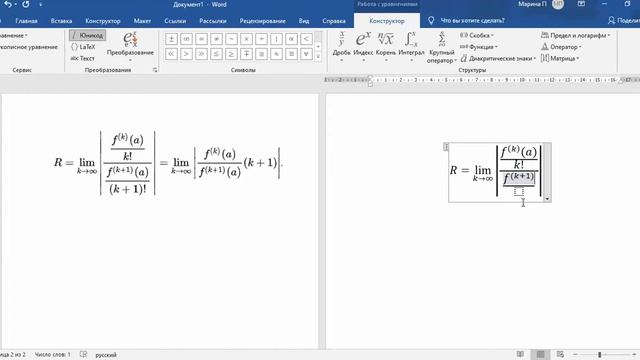Click the lightbulb Tell Me icon
Screen dimensions: 640x360
(x=431, y=20)
